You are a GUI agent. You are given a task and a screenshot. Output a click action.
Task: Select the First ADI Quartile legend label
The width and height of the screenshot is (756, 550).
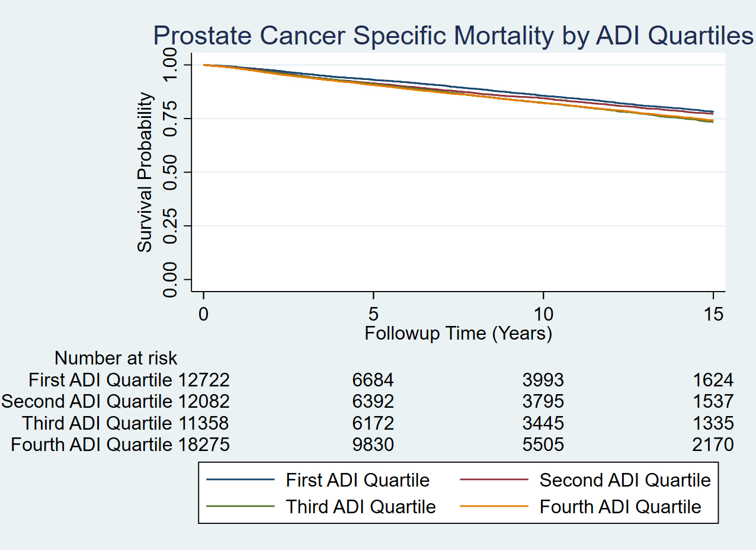pos(357,479)
